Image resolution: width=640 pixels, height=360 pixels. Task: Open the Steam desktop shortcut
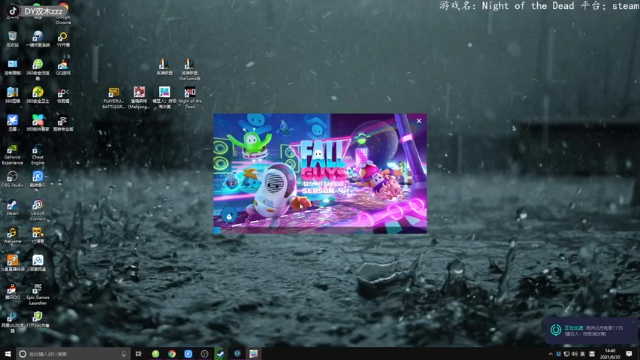tap(12, 207)
